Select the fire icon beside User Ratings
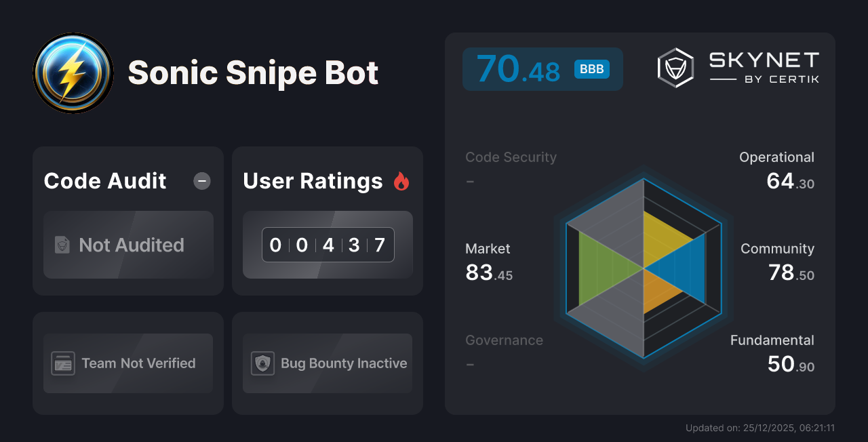Viewport: 868px width, 442px height. 401,180
